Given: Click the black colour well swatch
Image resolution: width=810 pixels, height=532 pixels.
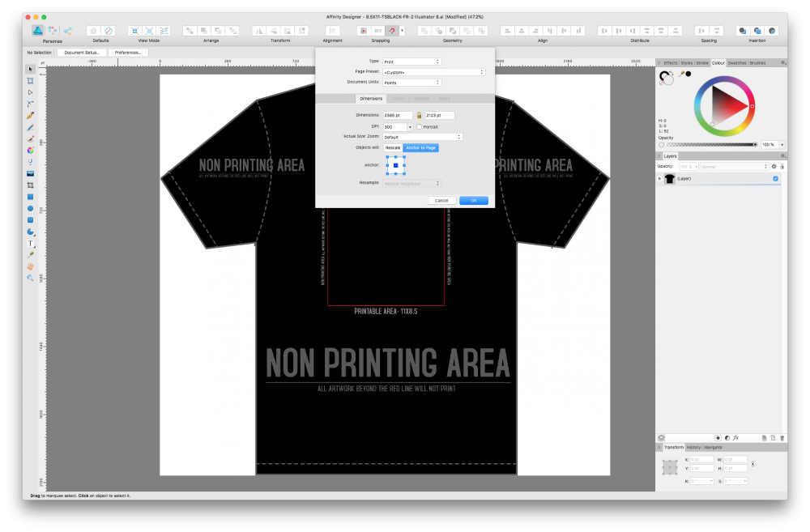Looking at the screenshot, I should click(x=688, y=74).
